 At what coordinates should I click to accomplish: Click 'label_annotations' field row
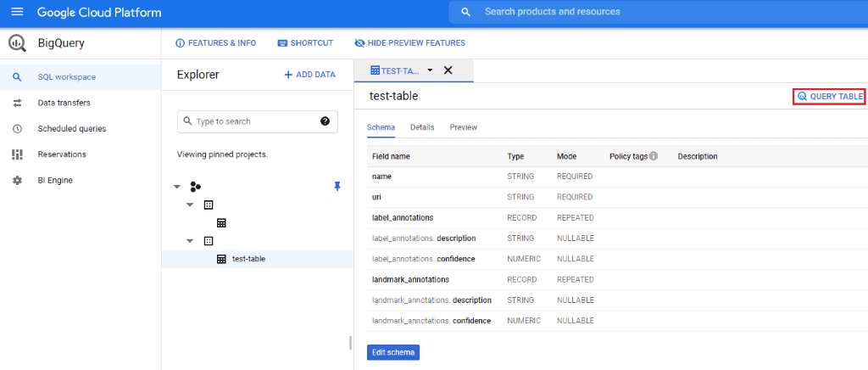pos(617,218)
